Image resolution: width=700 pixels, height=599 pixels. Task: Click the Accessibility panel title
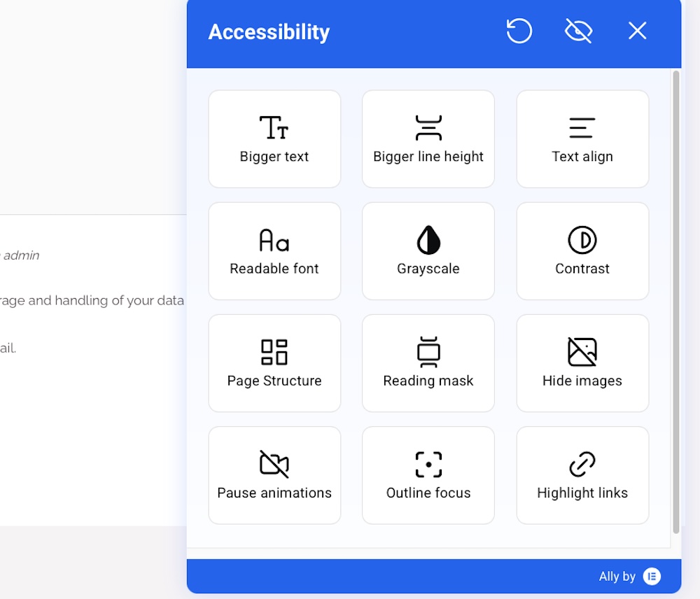pos(269,32)
